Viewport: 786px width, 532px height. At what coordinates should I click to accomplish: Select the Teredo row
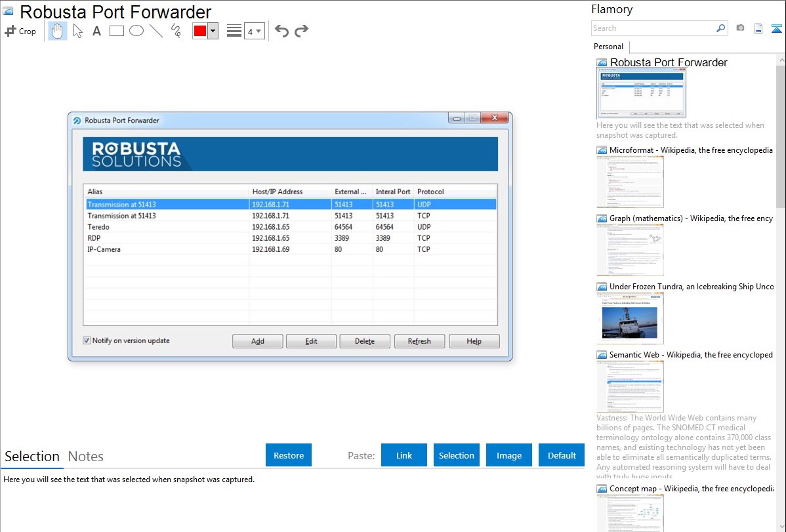point(291,226)
